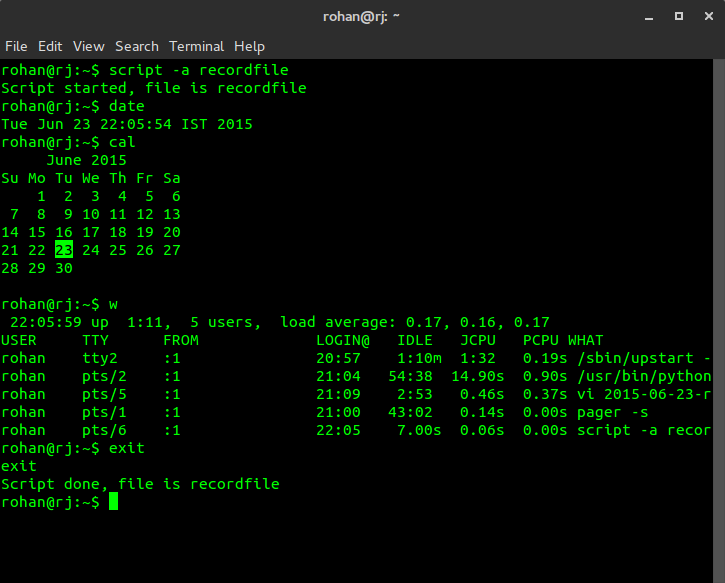Click the '5 users,' text in uptime line

click(226, 322)
